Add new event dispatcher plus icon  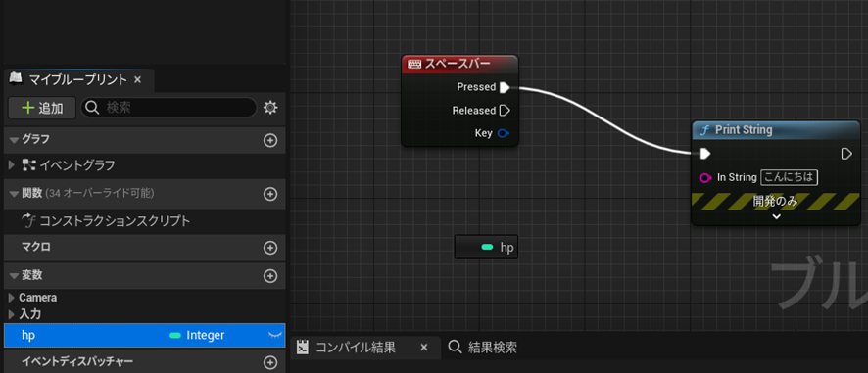[x=270, y=362]
